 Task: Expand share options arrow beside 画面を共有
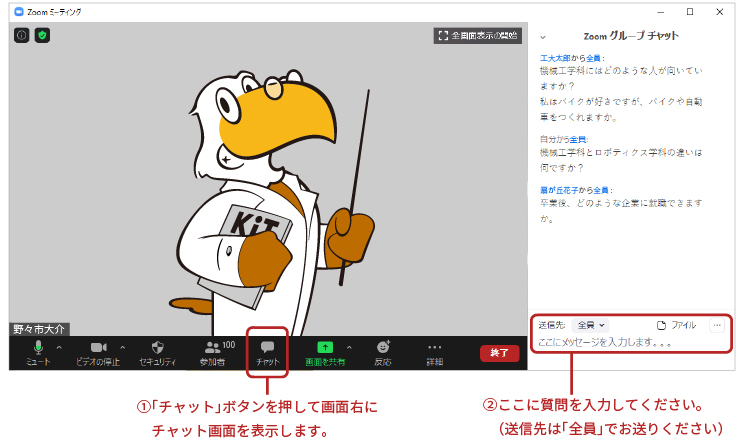(x=349, y=348)
